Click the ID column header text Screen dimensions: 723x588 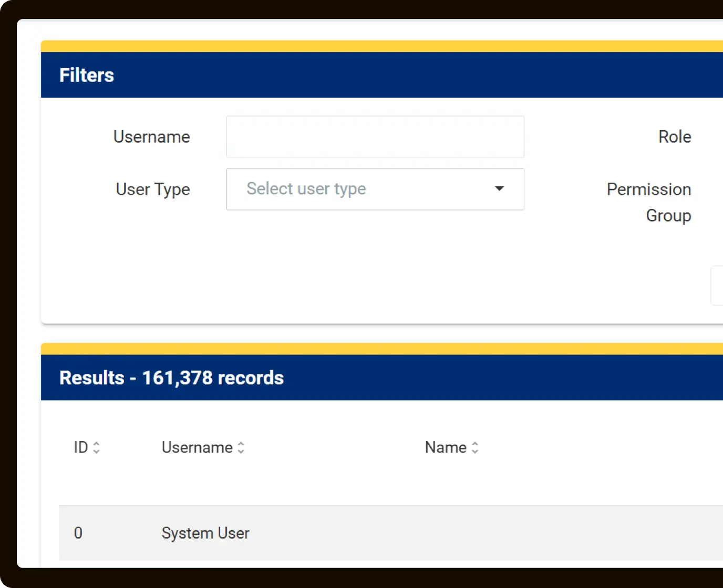[x=81, y=447]
